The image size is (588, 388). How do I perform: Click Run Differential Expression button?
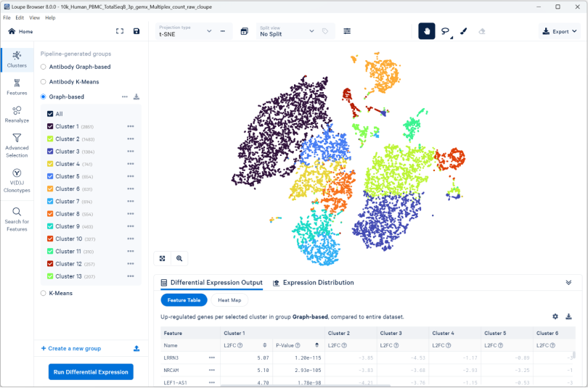click(x=91, y=372)
